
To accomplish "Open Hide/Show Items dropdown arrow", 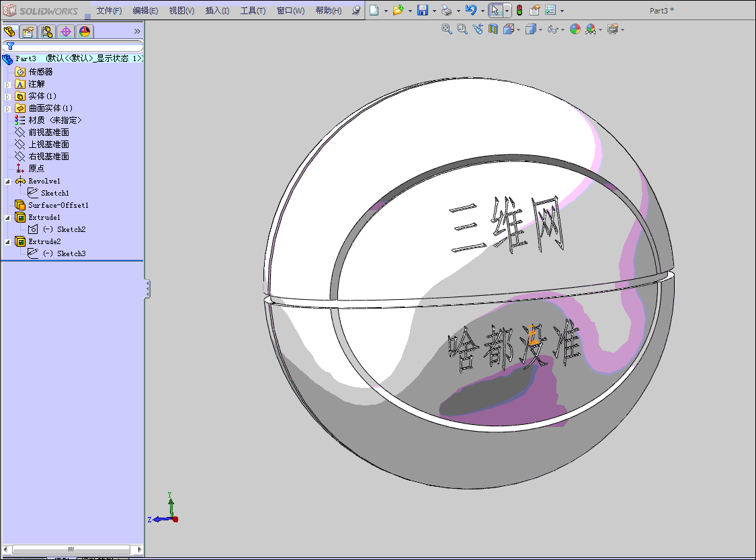I will tap(563, 30).
